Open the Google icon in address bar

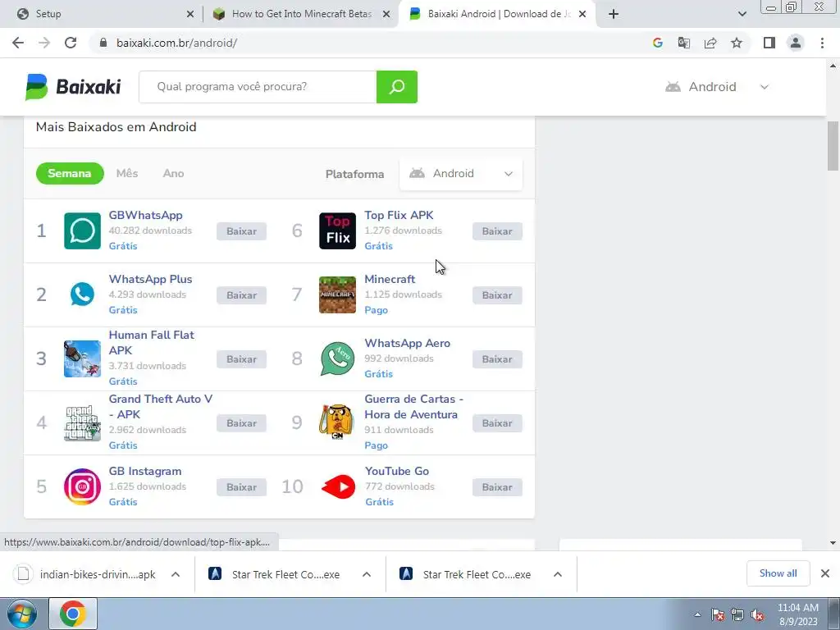(658, 43)
